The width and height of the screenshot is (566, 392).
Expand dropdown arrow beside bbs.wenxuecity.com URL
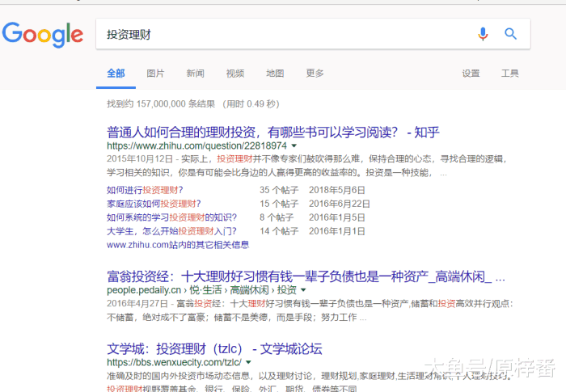tap(247, 361)
